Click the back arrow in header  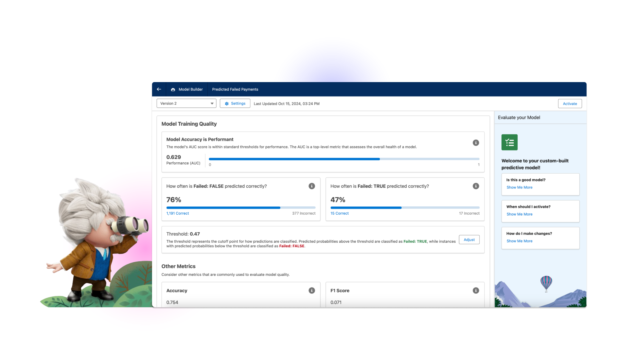159,89
